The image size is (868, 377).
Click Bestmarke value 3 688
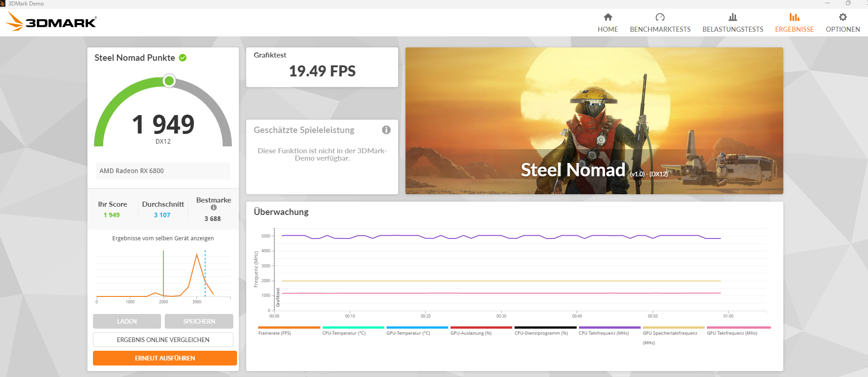point(213,219)
